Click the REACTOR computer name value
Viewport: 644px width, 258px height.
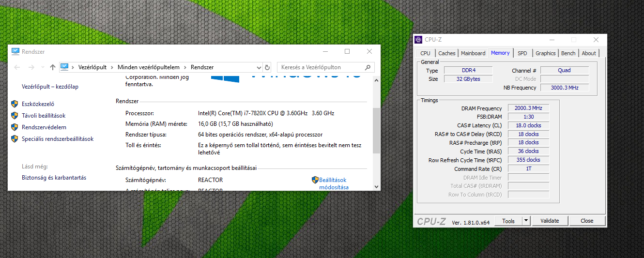(210, 180)
